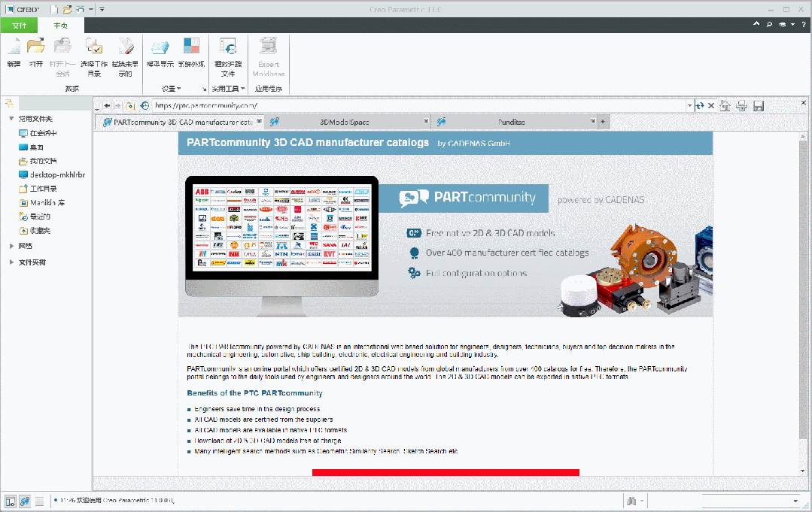
Task: Click the browser Back arrow
Action: pyautogui.click(x=107, y=105)
